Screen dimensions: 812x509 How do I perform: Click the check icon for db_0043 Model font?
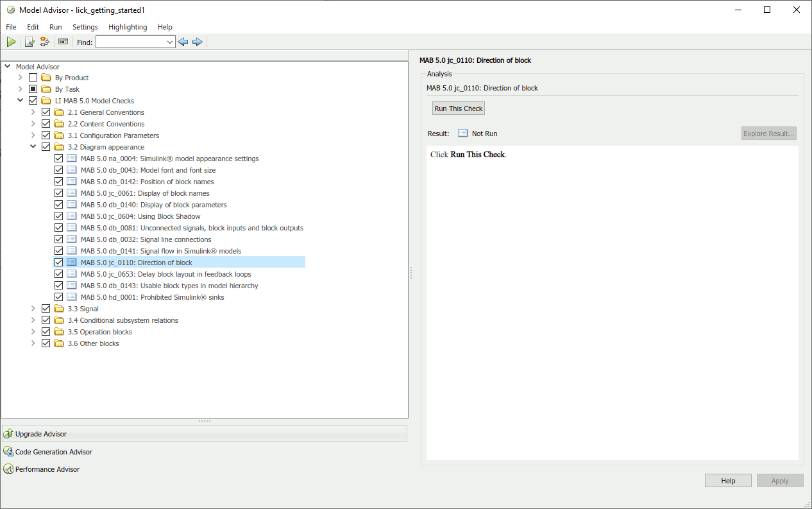(72, 170)
